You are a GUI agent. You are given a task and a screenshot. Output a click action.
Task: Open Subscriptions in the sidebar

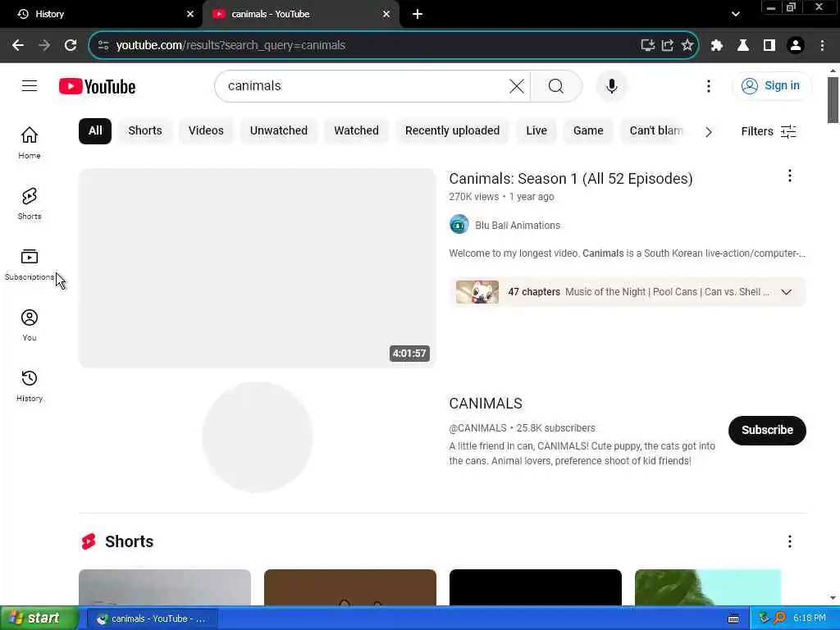tap(30, 265)
